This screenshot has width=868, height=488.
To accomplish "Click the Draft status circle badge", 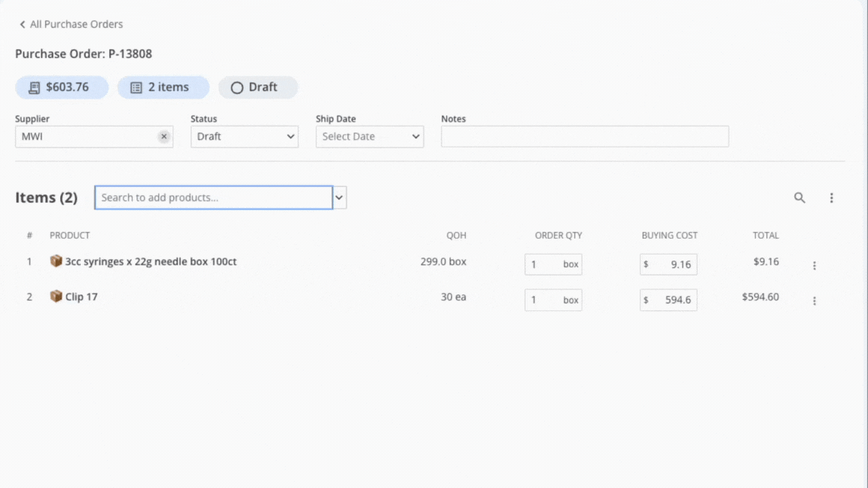I will click(258, 87).
